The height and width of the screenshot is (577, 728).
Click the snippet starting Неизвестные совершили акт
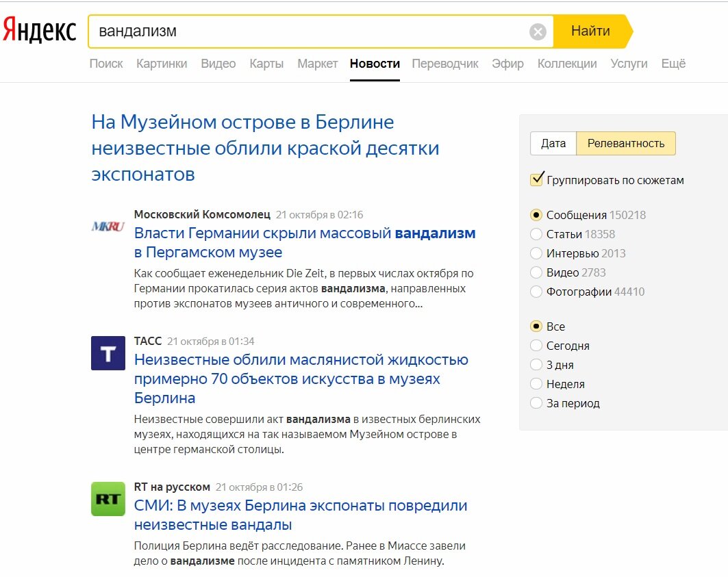pos(307,434)
